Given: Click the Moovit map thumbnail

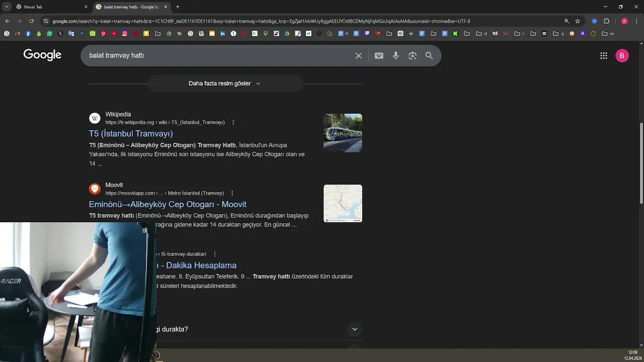Looking at the screenshot, I should tap(343, 203).
